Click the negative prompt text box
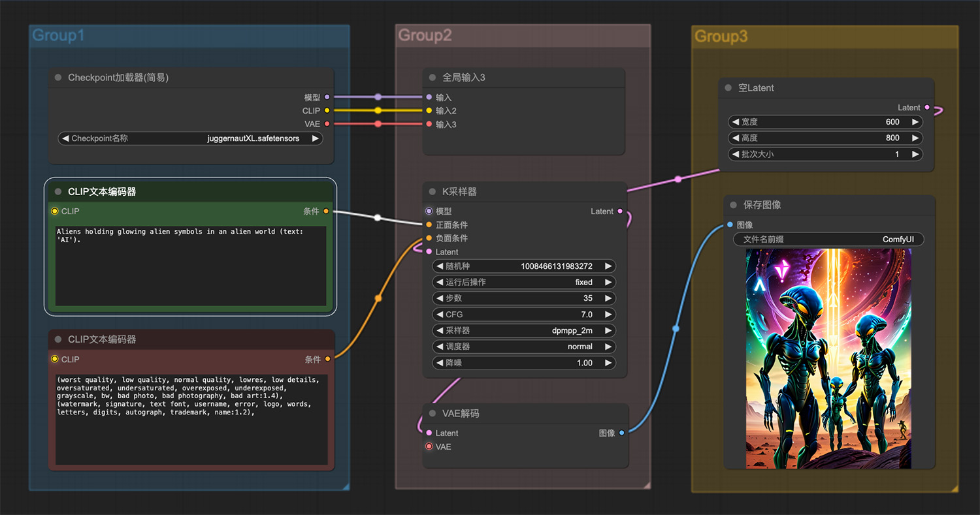The height and width of the screenshot is (515, 980). (191, 419)
